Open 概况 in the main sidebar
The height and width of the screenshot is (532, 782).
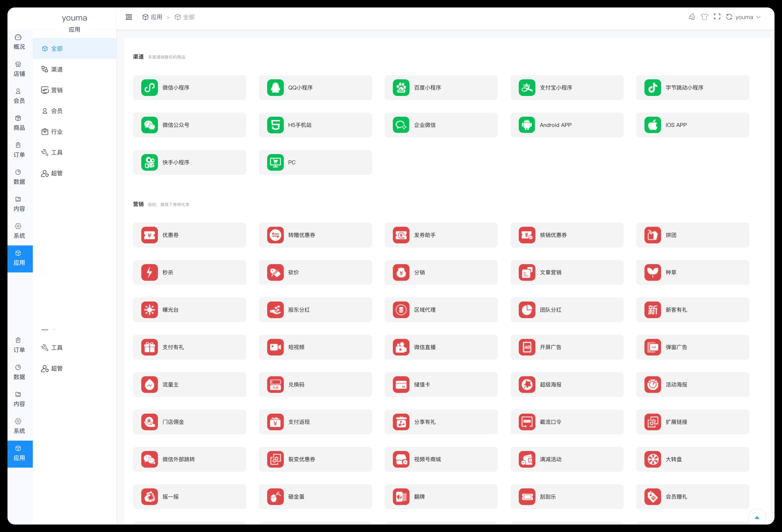point(19,42)
